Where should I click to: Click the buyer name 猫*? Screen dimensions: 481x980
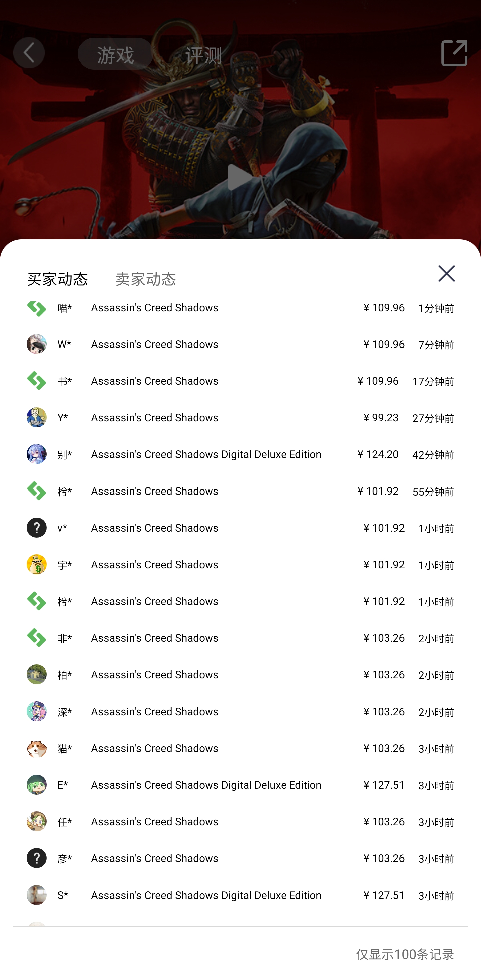[65, 748]
